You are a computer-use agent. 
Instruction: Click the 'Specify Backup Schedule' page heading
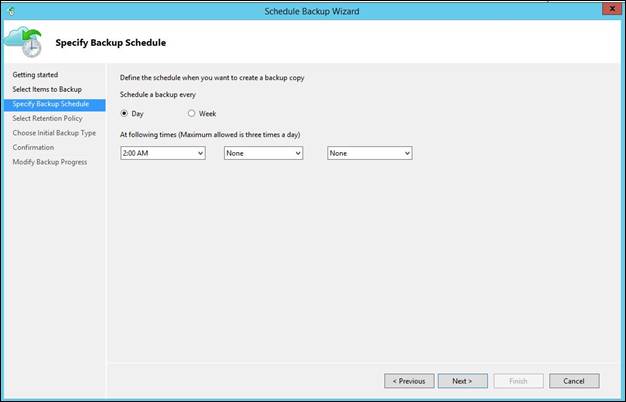tap(111, 43)
